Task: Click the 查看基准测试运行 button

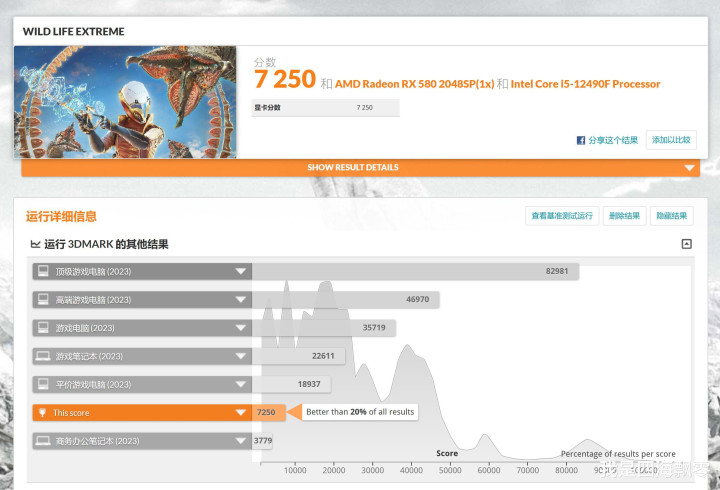Action: (562, 216)
